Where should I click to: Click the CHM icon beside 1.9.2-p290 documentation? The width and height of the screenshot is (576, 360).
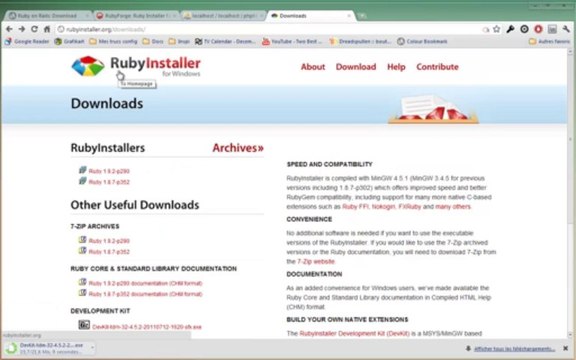click(x=83, y=282)
